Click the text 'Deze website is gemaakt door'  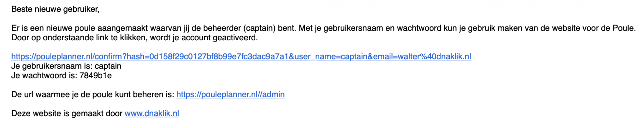click(67, 114)
